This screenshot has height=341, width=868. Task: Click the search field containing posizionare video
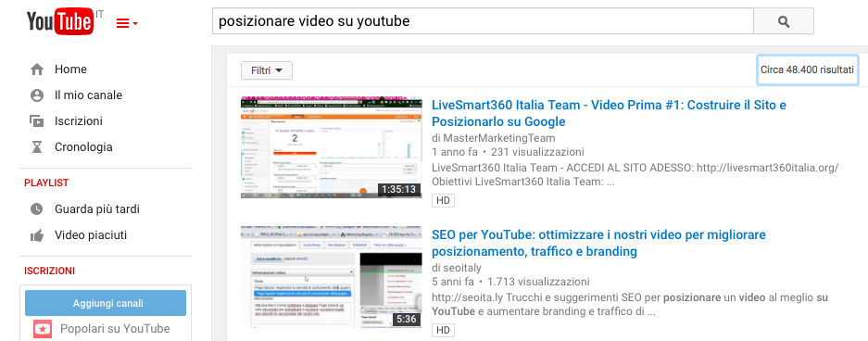(x=483, y=21)
